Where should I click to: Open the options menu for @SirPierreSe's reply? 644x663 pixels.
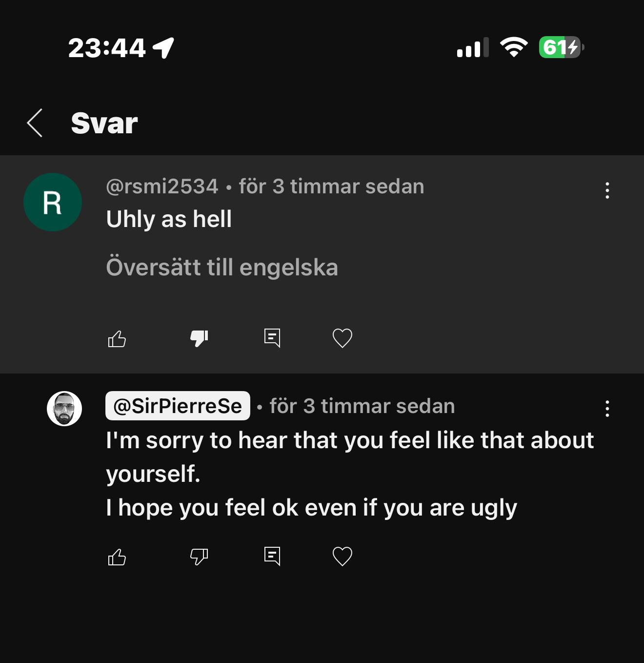[x=607, y=409]
